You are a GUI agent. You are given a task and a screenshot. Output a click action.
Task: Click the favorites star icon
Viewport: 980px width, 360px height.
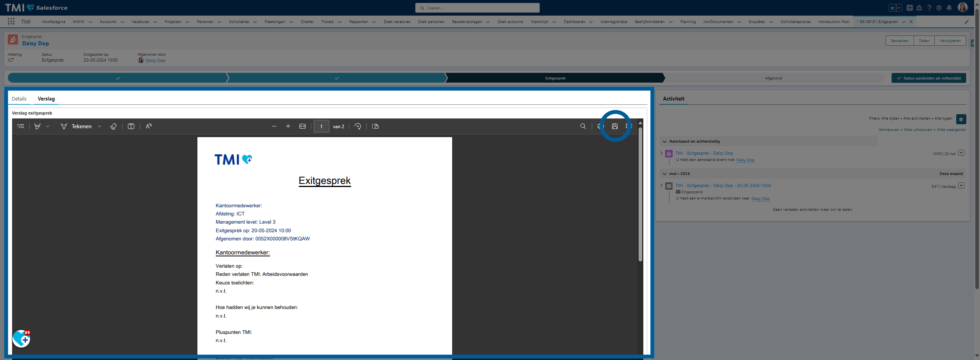[893, 8]
